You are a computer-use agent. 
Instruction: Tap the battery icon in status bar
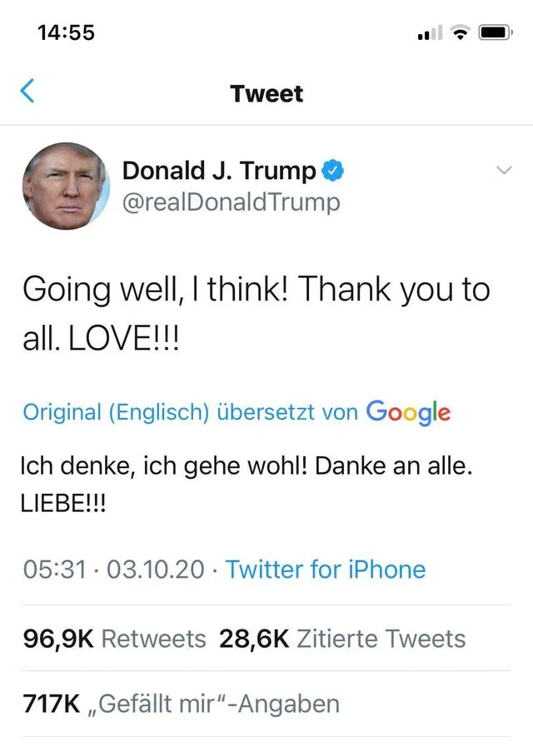pyautogui.click(x=494, y=32)
